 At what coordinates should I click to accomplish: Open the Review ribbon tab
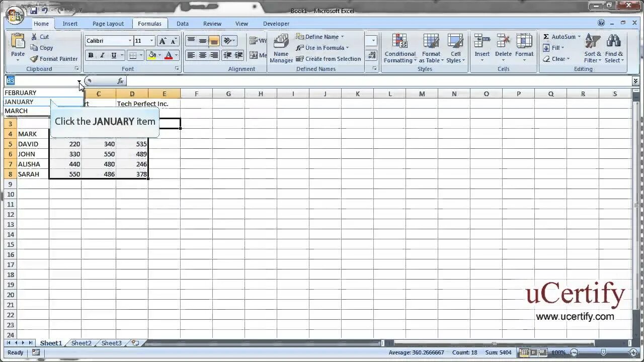pos(212,24)
